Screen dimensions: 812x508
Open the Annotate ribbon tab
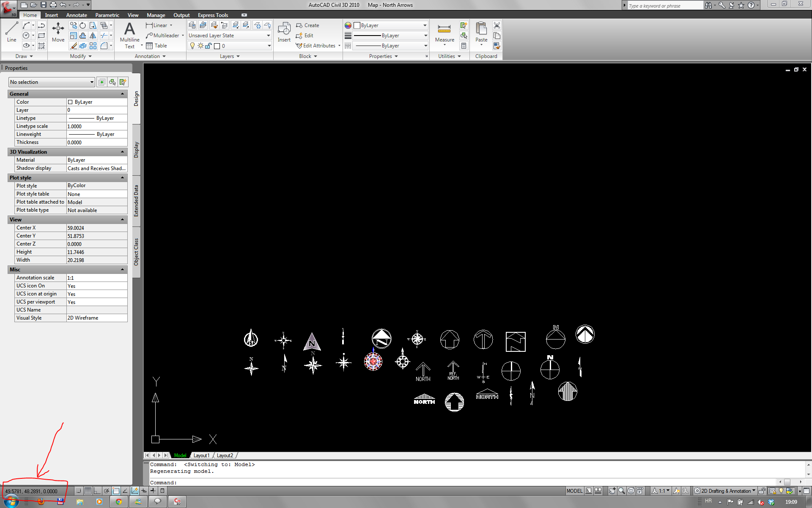(x=77, y=15)
